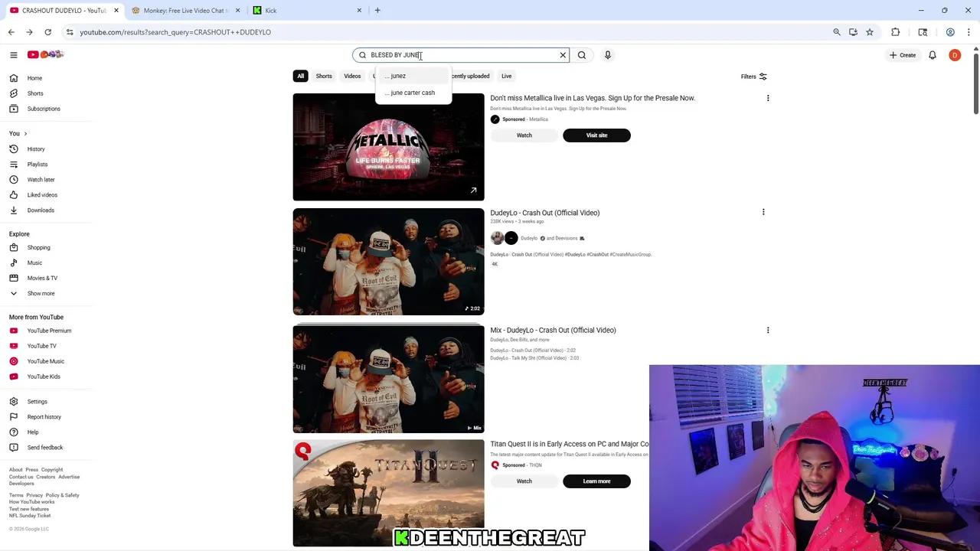Click Send feedback
The height and width of the screenshot is (551, 980).
tap(44, 448)
